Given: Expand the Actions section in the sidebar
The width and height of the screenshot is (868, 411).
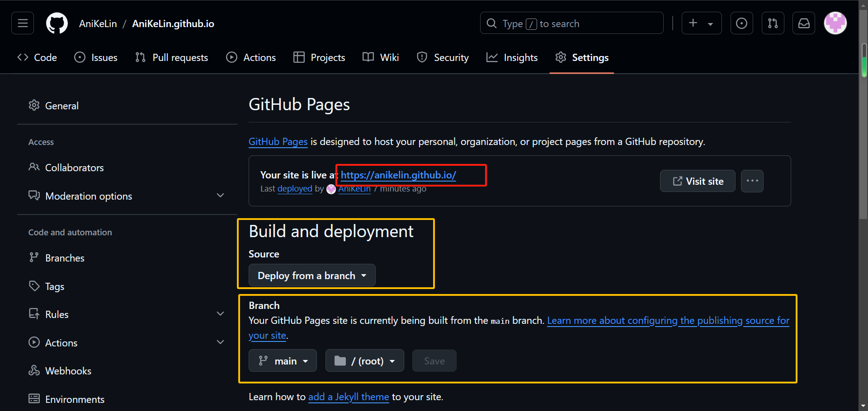Looking at the screenshot, I should point(127,343).
